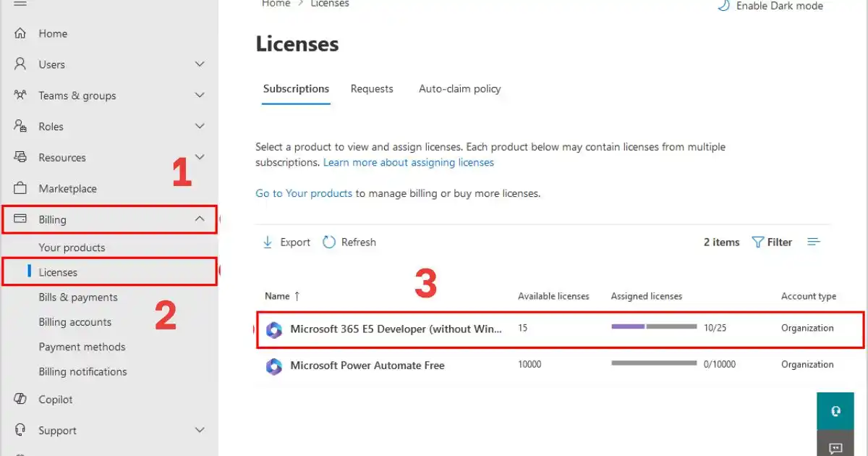Click Microsoft Power Automate Free product icon
This screenshot has height=456, width=868.
(273, 367)
